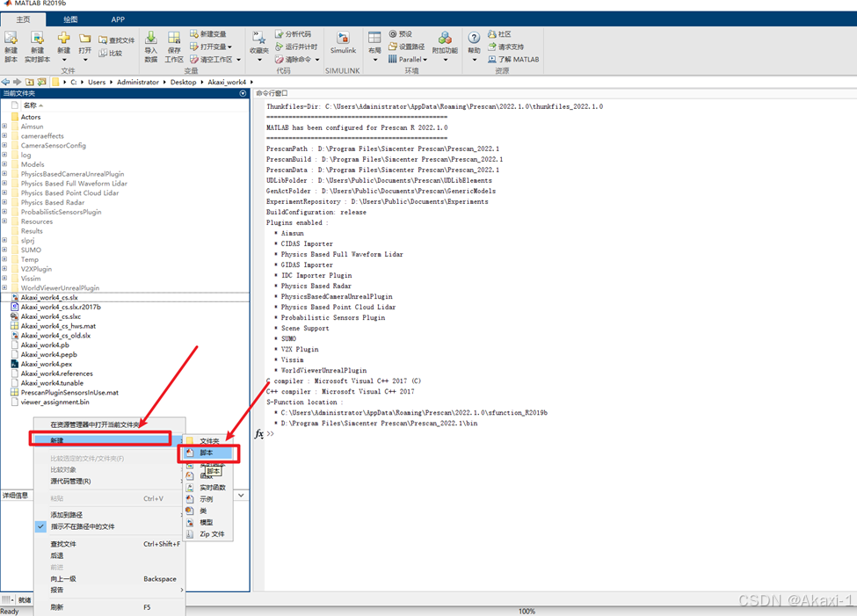This screenshot has width=857, height=616.
Task: Click the up-one-level folder icon
Action: (x=30, y=82)
